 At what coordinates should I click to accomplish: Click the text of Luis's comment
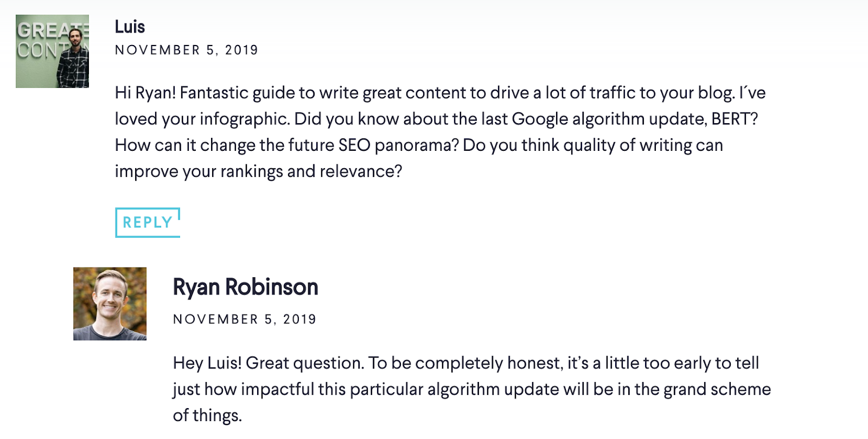click(380, 132)
